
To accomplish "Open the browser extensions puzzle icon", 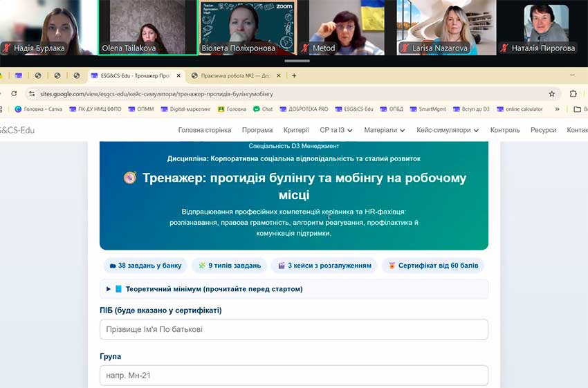I will point(573,94).
